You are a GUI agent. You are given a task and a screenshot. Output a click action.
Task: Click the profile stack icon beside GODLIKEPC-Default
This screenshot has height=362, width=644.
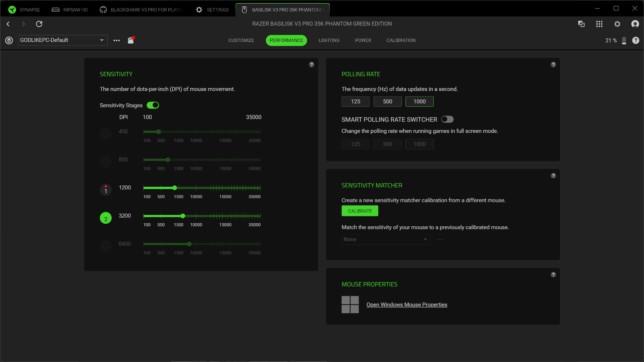point(9,40)
